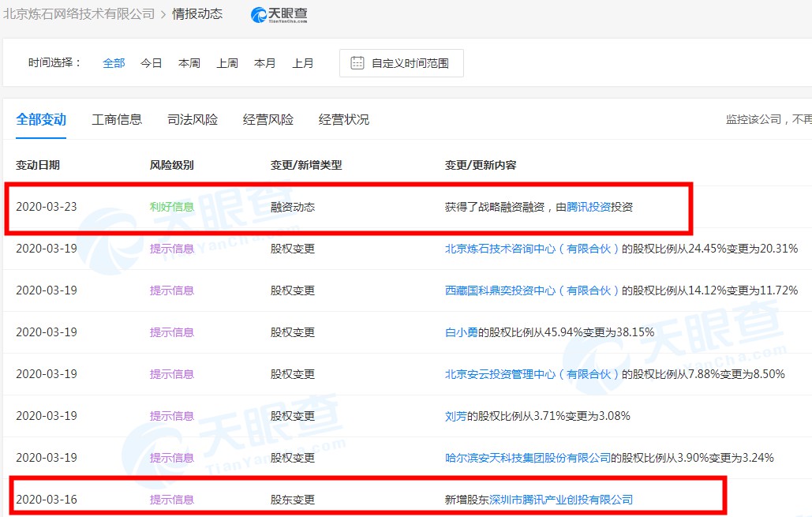Viewport: 812px width, 517px height.
Task: Click the 2020-03-23 date cell
Action: 46,207
